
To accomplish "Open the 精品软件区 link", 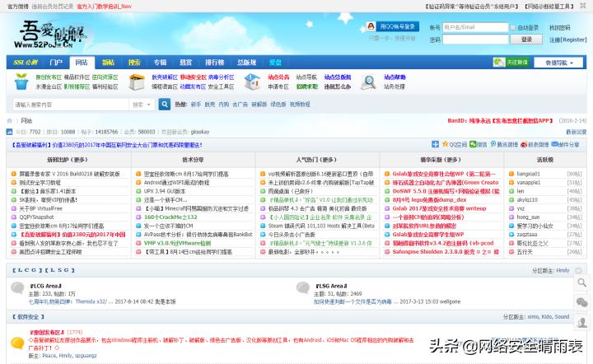I will pos(77,77).
